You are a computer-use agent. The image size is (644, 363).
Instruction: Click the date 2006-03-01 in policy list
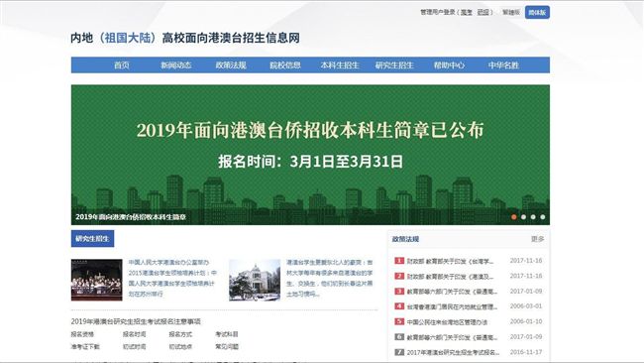coord(526,306)
